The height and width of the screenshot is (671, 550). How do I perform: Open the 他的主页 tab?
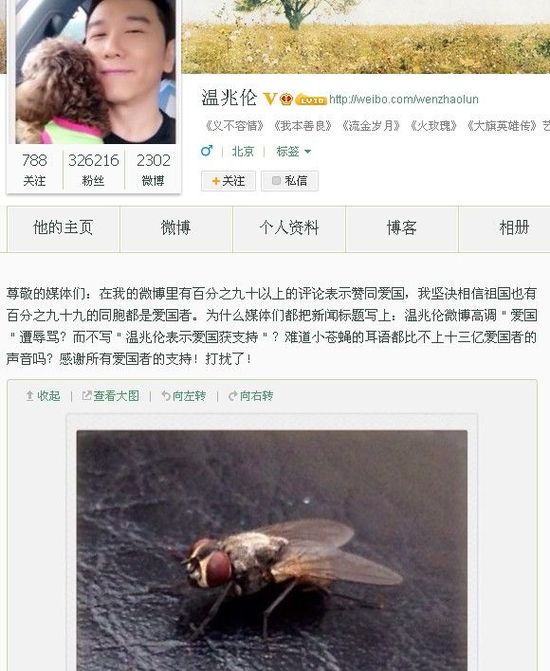(x=63, y=229)
